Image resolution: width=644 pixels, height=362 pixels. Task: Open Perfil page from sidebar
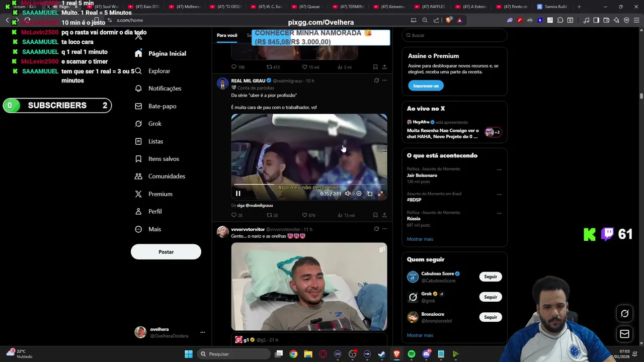pos(148,212)
